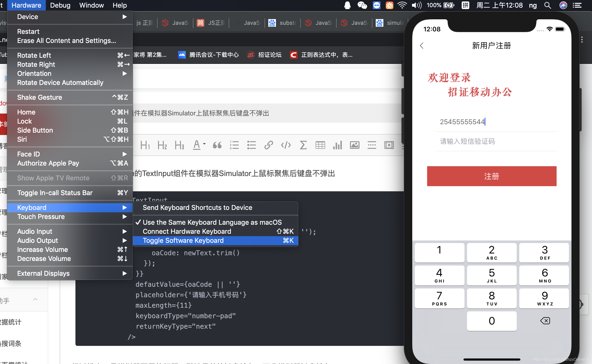Click the inline code icon in the editor toolbar
Viewport: 592px width, 364px height.
(x=286, y=145)
